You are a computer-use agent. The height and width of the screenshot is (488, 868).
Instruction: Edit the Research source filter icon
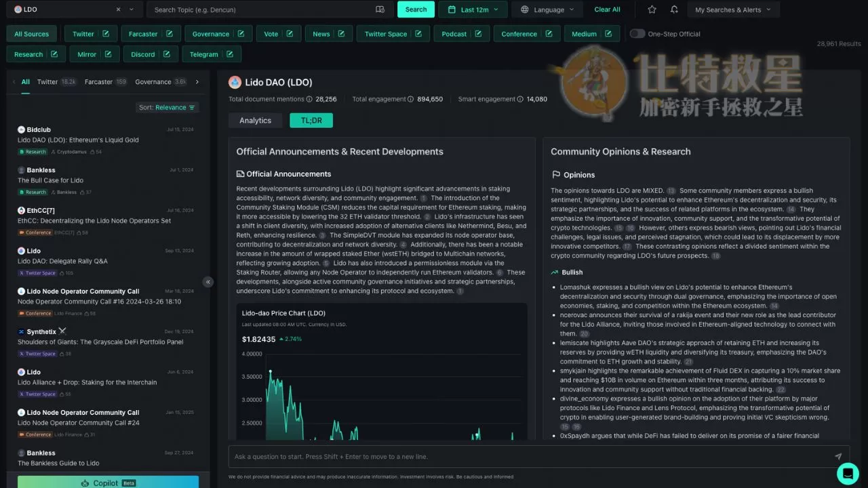(54, 54)
